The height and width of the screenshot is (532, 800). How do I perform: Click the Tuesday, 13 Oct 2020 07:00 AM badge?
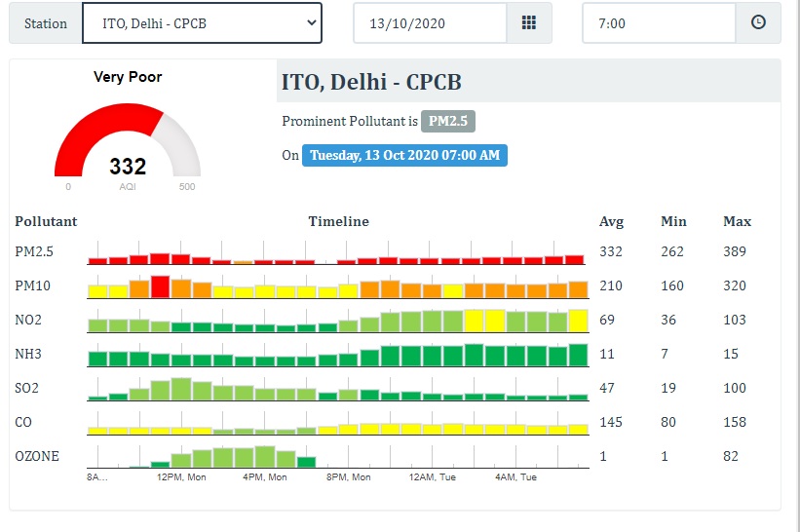coord(404,156)
